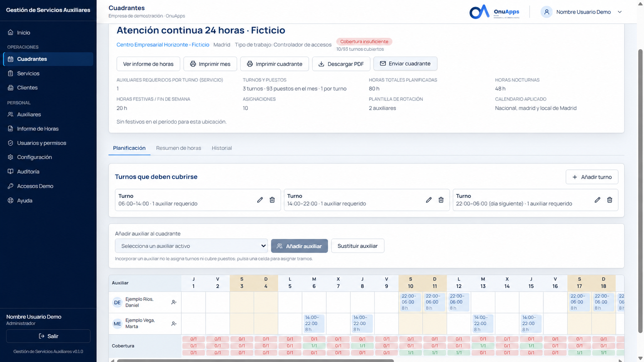
Task: Delete the 06:00–14:00 turno via trash icon
Action: 272,200
